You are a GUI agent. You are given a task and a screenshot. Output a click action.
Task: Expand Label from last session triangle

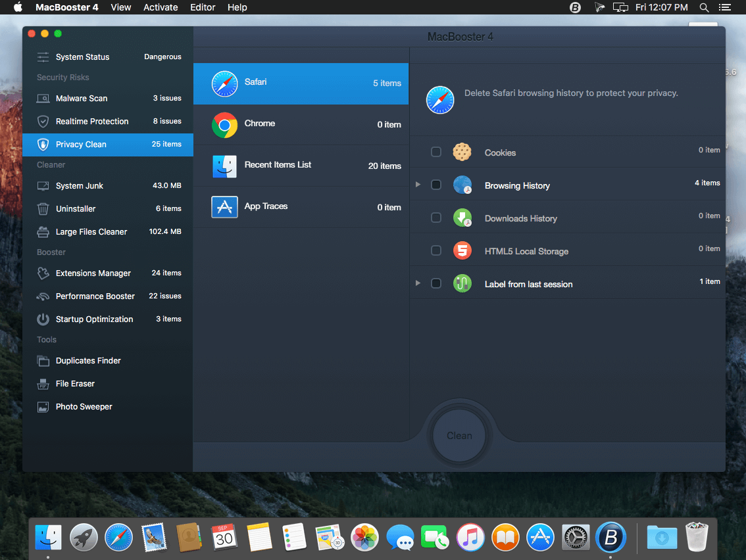pos(418,283)
